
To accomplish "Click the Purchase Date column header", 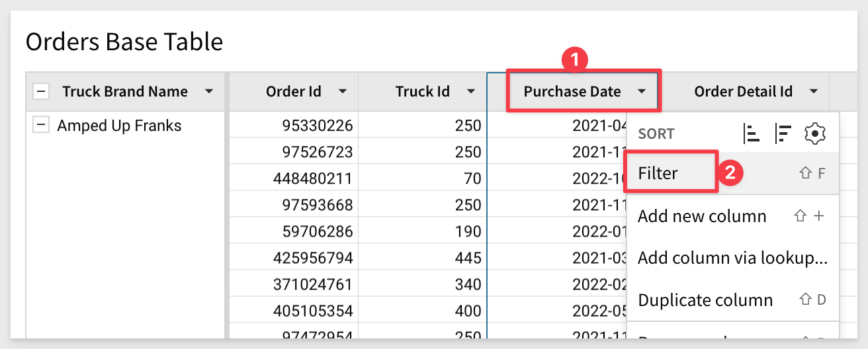I will click(572, 92).
